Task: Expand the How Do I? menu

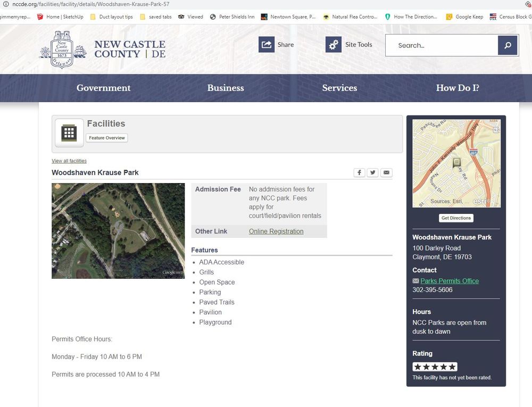Action: pyautogui.click(x=458, y=88)
